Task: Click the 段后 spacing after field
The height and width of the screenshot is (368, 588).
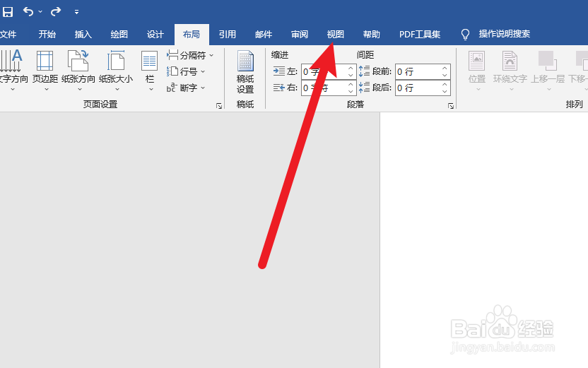Action: [417, 88]
